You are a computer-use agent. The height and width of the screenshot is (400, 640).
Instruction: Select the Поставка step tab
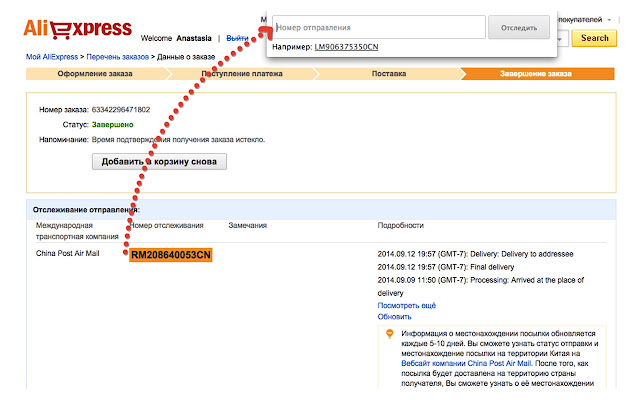point(389,74)
